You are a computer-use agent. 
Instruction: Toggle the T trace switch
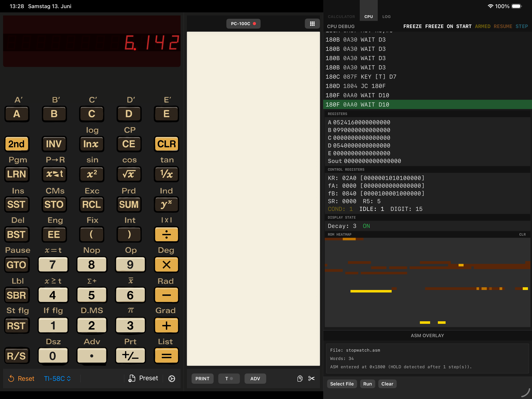[x=229, y=379]
